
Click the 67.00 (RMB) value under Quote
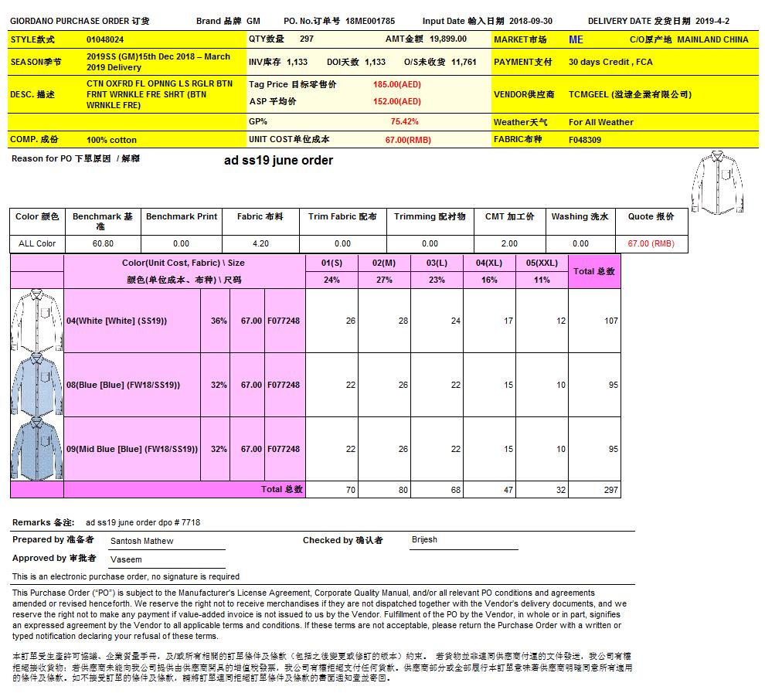click(x=651, y=243)
